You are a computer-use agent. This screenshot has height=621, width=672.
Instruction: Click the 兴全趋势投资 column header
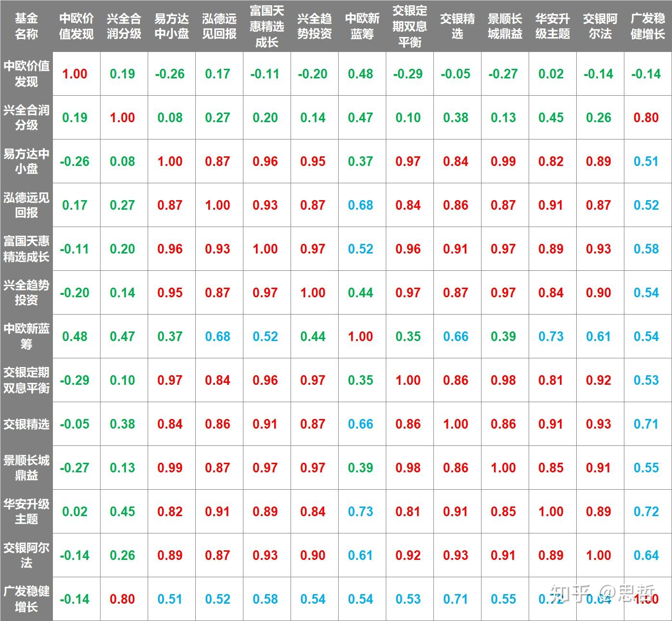click(315, 26)
